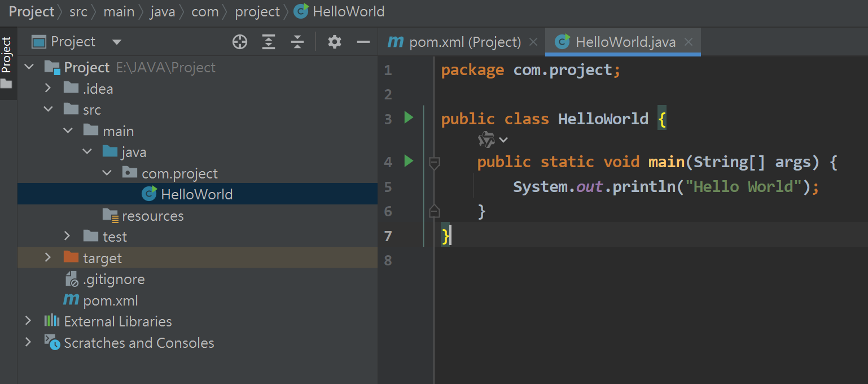Click the com.project package icon
This screenshot has height=384, width=868.
point(130,173)
